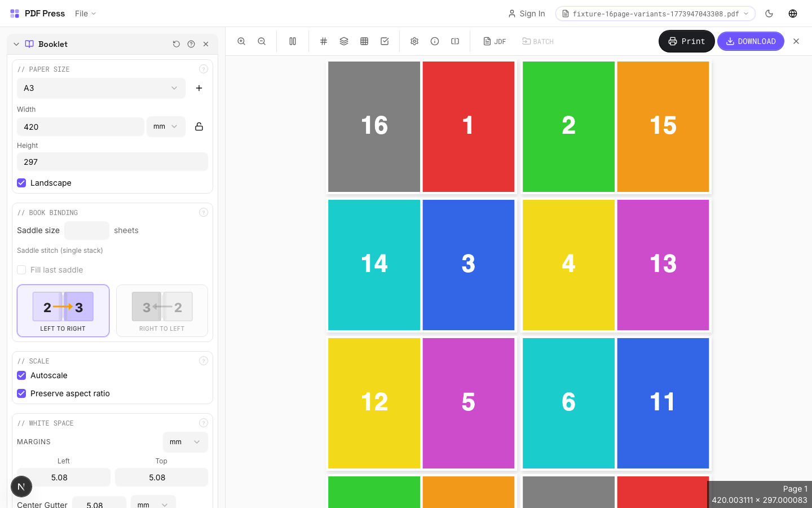Reset Booklet settings with the undo icon
This screenshot has height=508, width=812.
pos(176,44)
